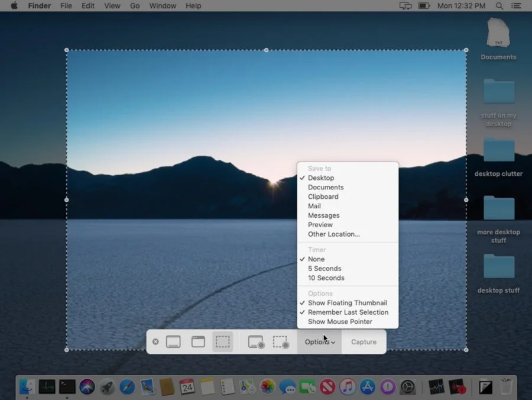Click the bottom-right corner handle of selection
This screenshot has width=532, height=400.
466,350
